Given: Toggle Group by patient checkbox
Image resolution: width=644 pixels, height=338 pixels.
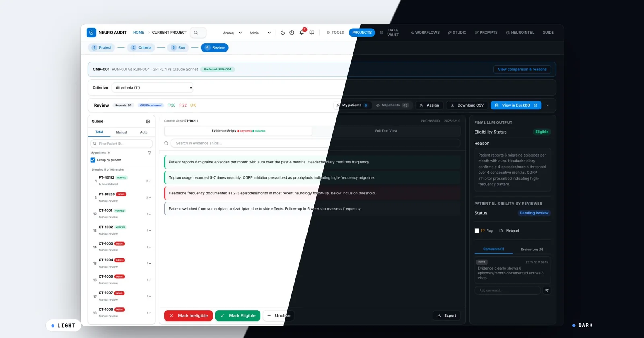Looking at the screenshot, I should (x=93, y=160).
